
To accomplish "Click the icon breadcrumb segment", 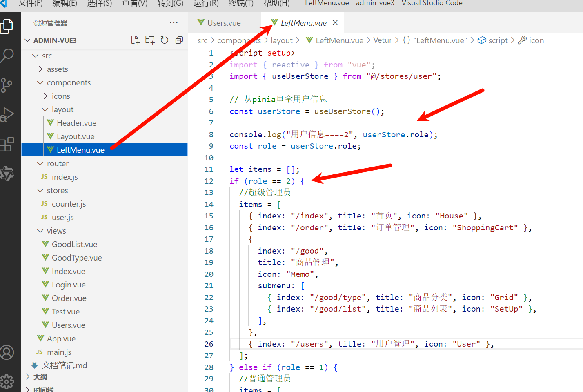I will tap(532, 40).
